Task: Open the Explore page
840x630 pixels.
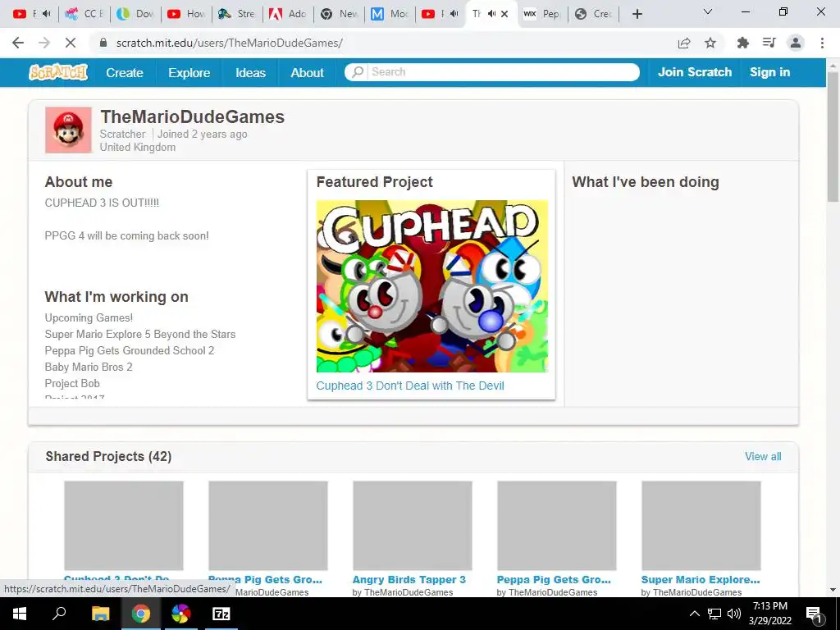Action: [x=189, y=72]
